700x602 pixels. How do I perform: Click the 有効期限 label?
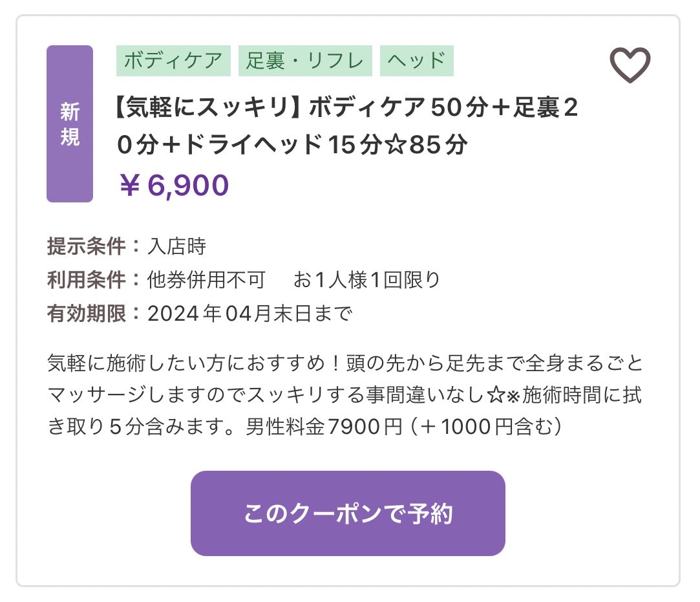click(86, 314)
